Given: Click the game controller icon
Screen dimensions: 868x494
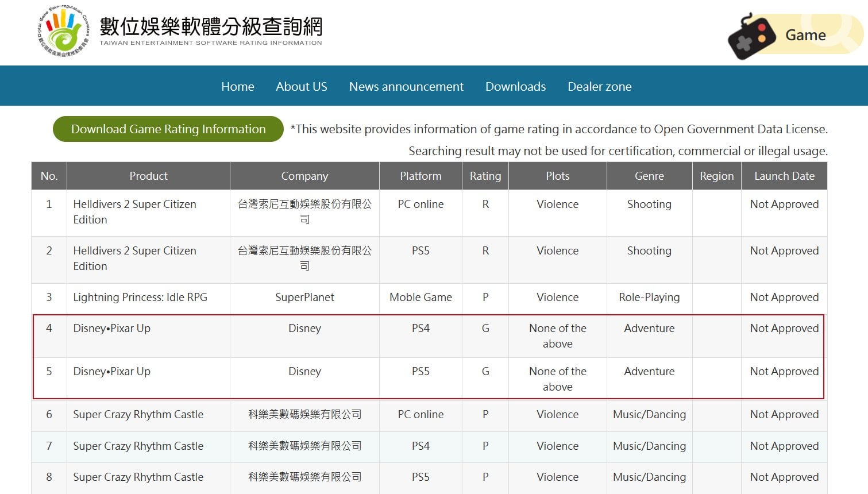Looking at the screenshot, I should pyautogui.click(x=751, y=37).
